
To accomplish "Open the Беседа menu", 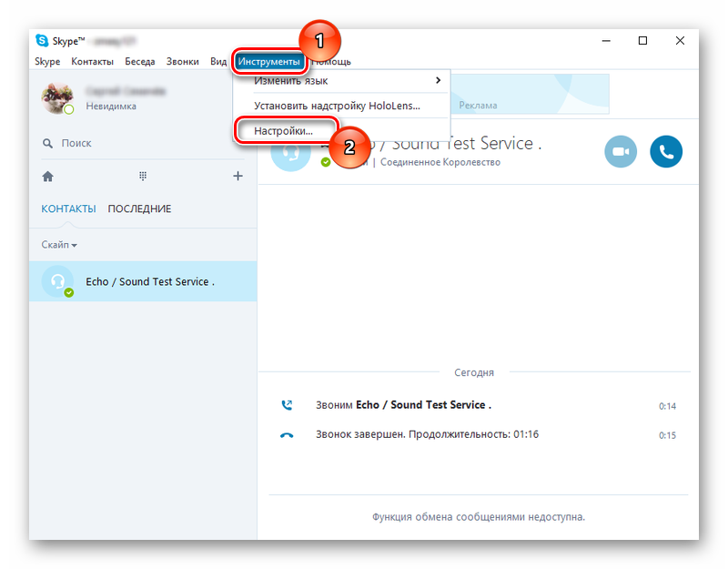I will coord(140,62).
